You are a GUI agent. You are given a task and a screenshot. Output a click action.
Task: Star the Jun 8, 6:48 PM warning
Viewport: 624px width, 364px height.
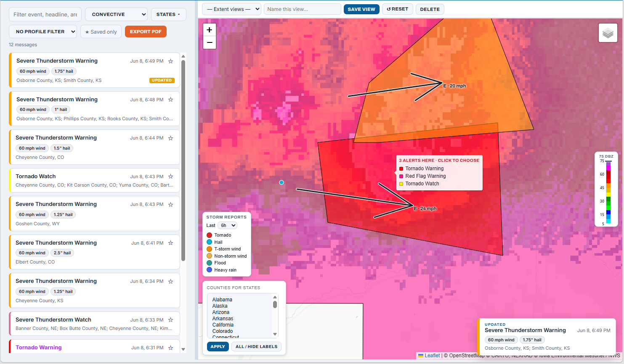(x=170, y=100)
